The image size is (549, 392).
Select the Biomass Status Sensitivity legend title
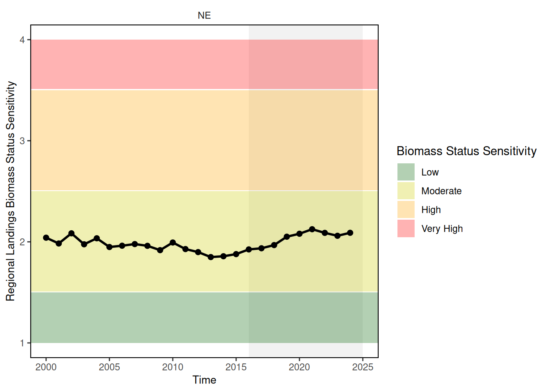tap(466, 151)
